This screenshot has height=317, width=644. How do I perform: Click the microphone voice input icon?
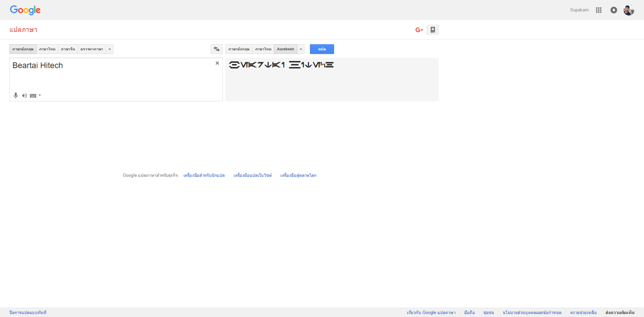[x=16, y=95]
